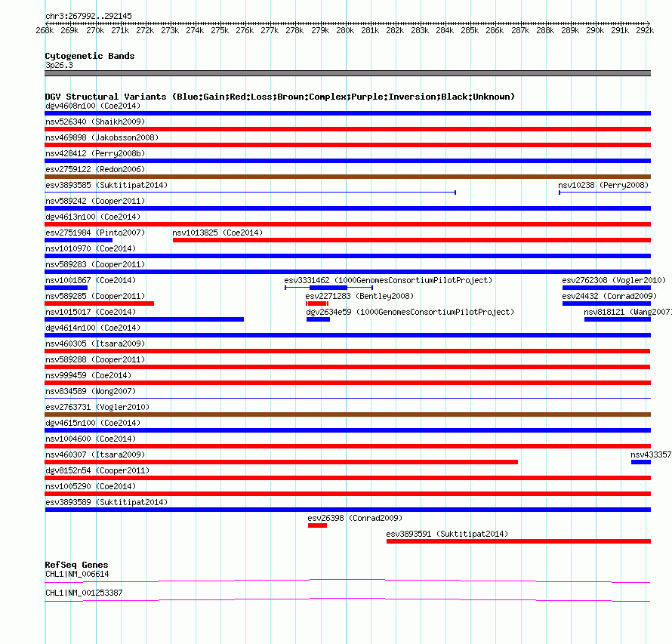
Task: Click nsv1015017 (Coe2014) label
Action: point(91,312)
